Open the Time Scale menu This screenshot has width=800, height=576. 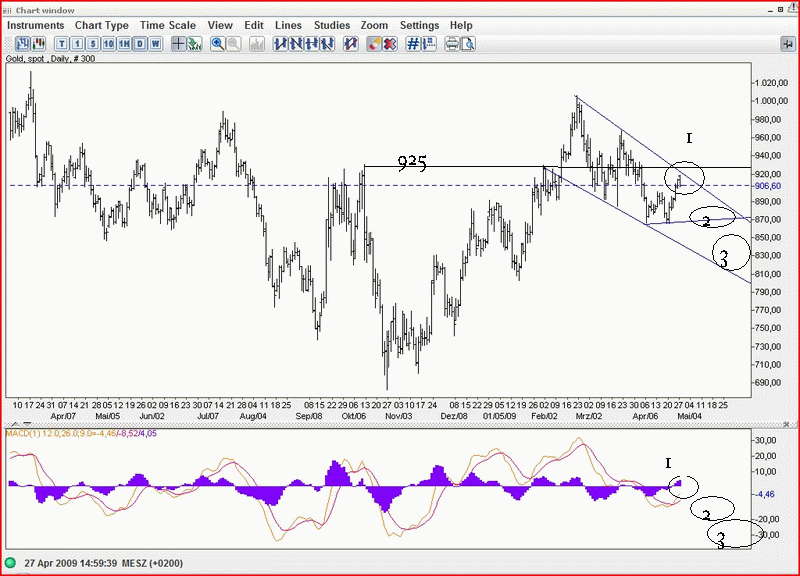(168, 25)
